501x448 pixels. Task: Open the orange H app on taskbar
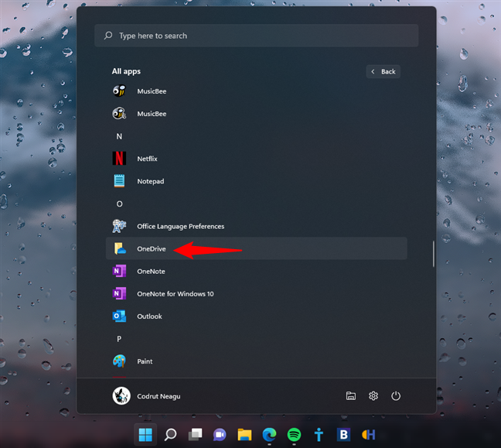point(368,435)
